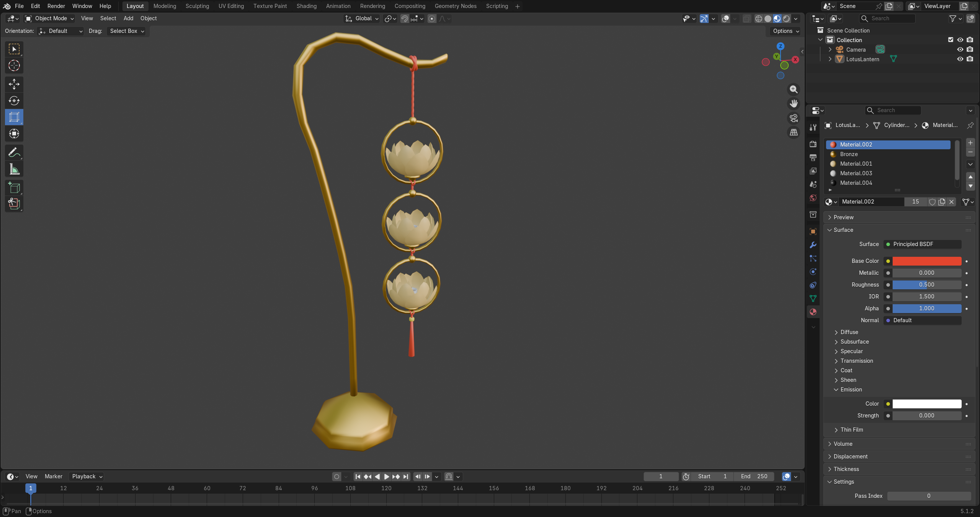Open the Global transform orientation dropdown
980x517 pixels.
tap(362, 18)
